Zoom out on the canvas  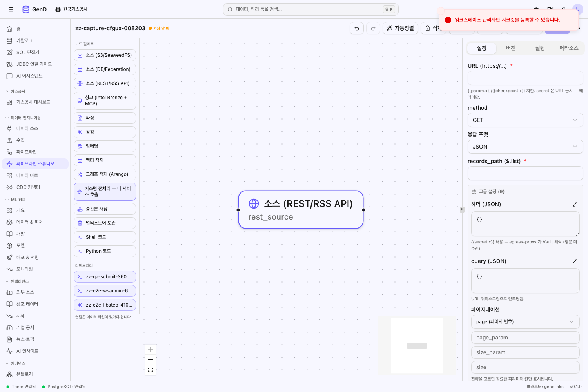click(x=151, y=359)
